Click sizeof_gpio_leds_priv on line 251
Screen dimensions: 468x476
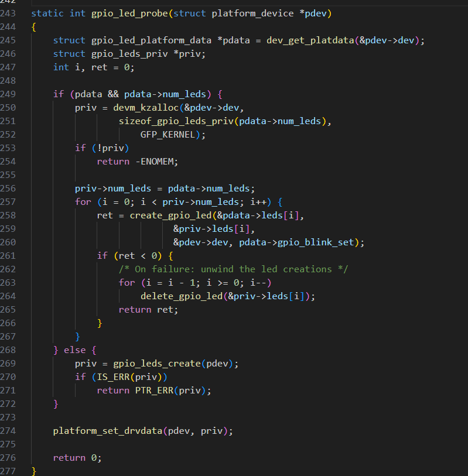[176, 121]
